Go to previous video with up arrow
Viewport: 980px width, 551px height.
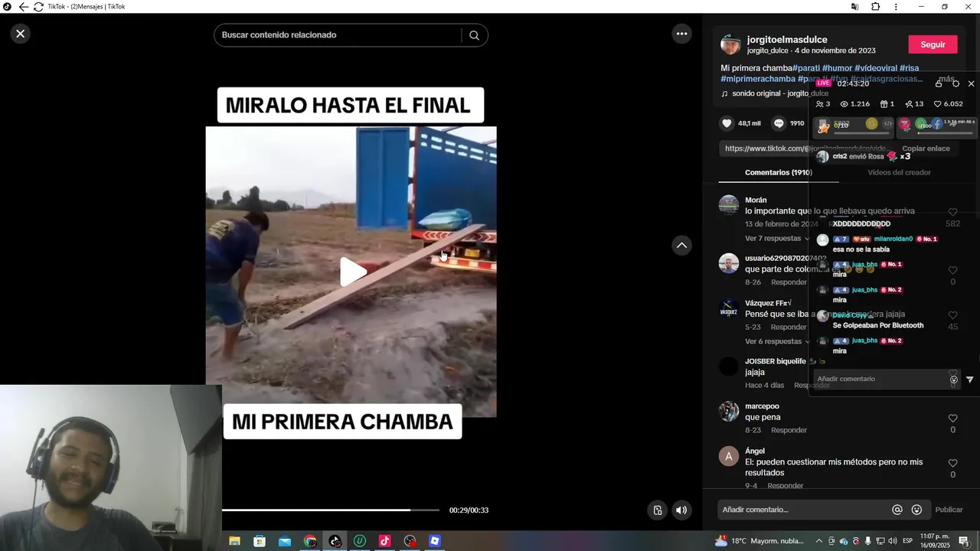pos(681,245)
